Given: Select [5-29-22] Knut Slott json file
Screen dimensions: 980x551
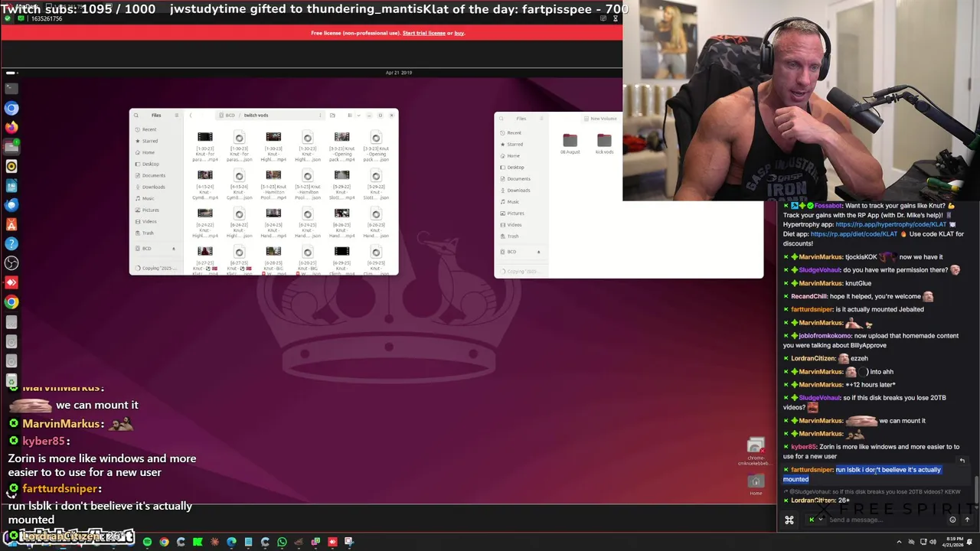Looking at the screenshot, I should [376, 184].
